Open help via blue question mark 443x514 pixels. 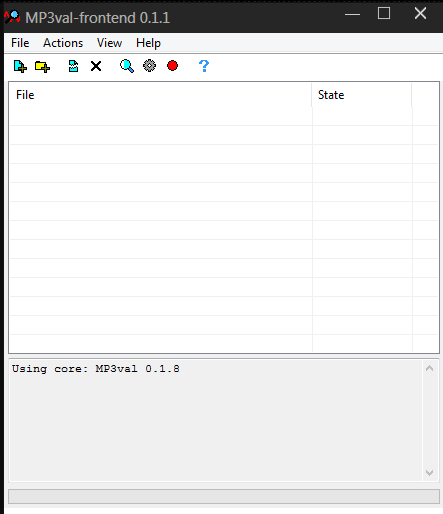tap(204, 66)
